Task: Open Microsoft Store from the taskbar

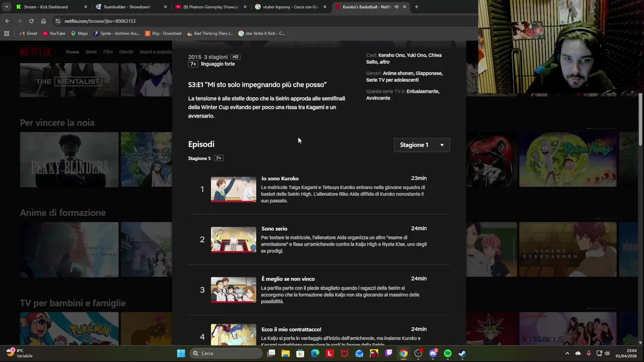Action: point(300,353)
